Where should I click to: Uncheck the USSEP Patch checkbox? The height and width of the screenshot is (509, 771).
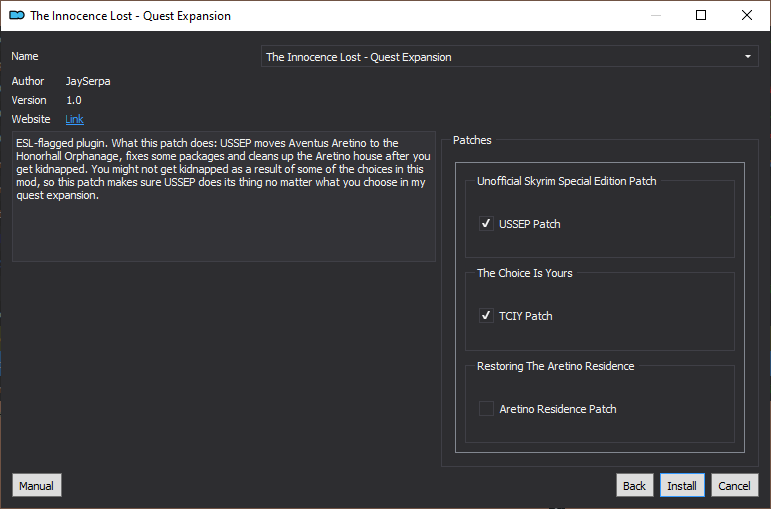486,224
